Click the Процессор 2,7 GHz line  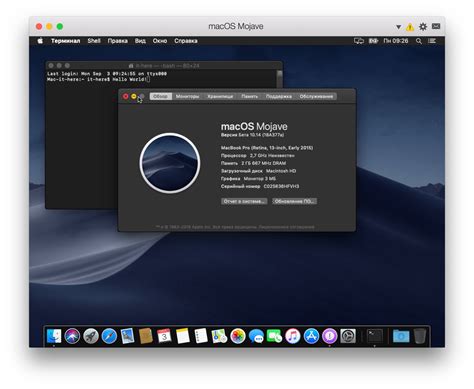pos(258,155)
